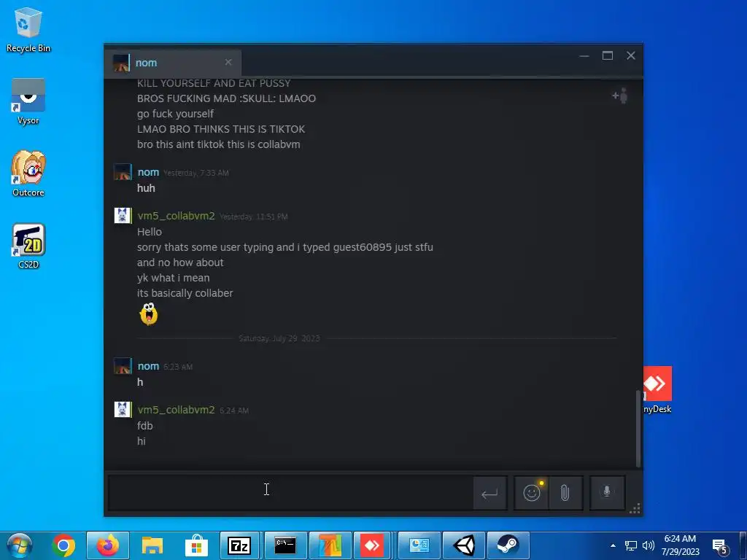The height and width of the screenshot is (560, 747).
Task: Open 7-Zip from the taskbar
Action: point(240,545)
